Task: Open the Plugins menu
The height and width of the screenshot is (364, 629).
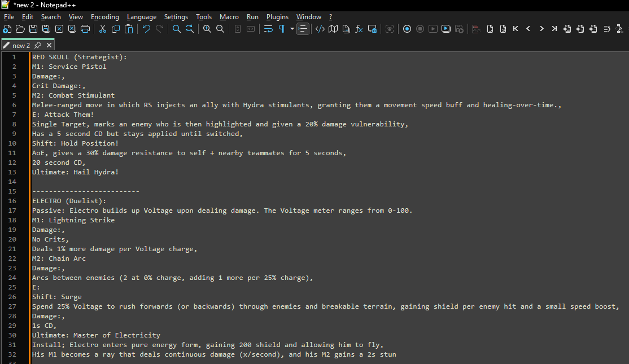Action: click(x=278, y=17)
